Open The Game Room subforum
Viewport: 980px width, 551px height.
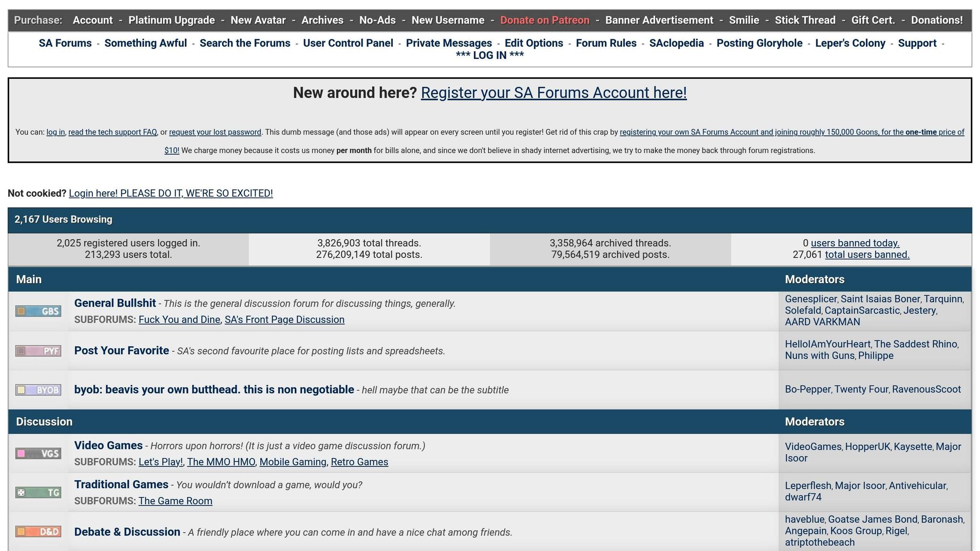tap(175, 501)
